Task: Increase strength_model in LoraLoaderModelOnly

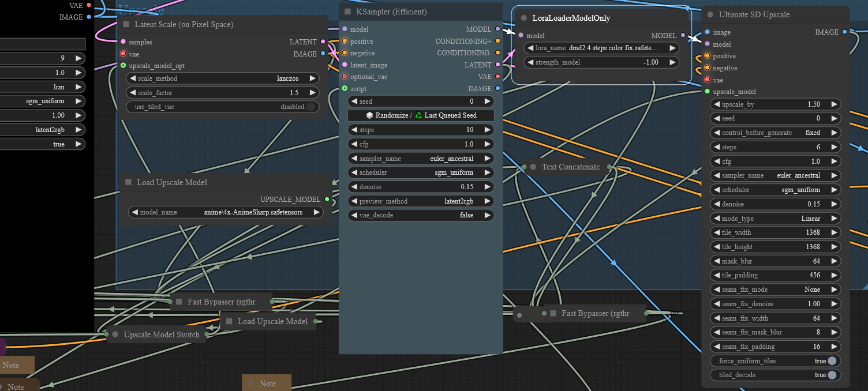Action: (672, 62)
